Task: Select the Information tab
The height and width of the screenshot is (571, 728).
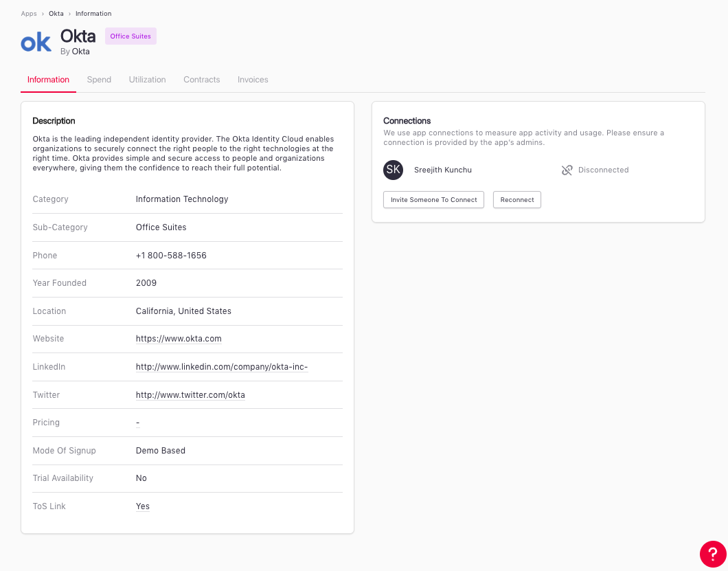Action: click(48, 80)
